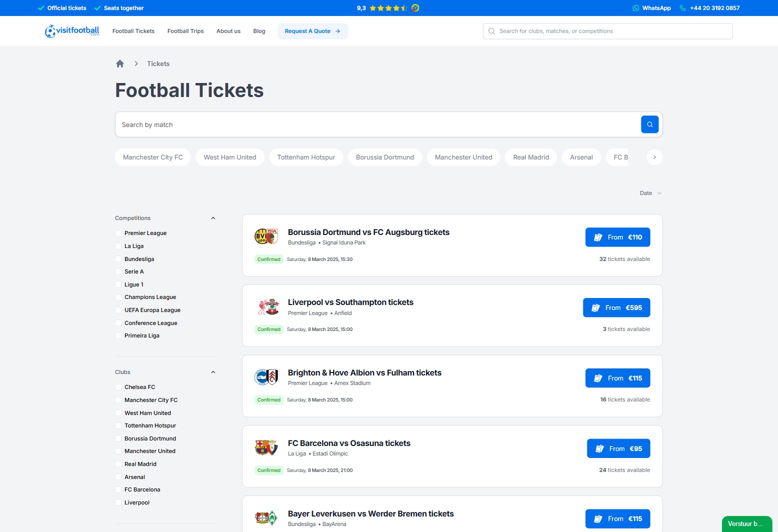778x532 pixels.
Task: Click the blue search button beside Search by match
Action: pyautogui.click(x=649, y=124)
